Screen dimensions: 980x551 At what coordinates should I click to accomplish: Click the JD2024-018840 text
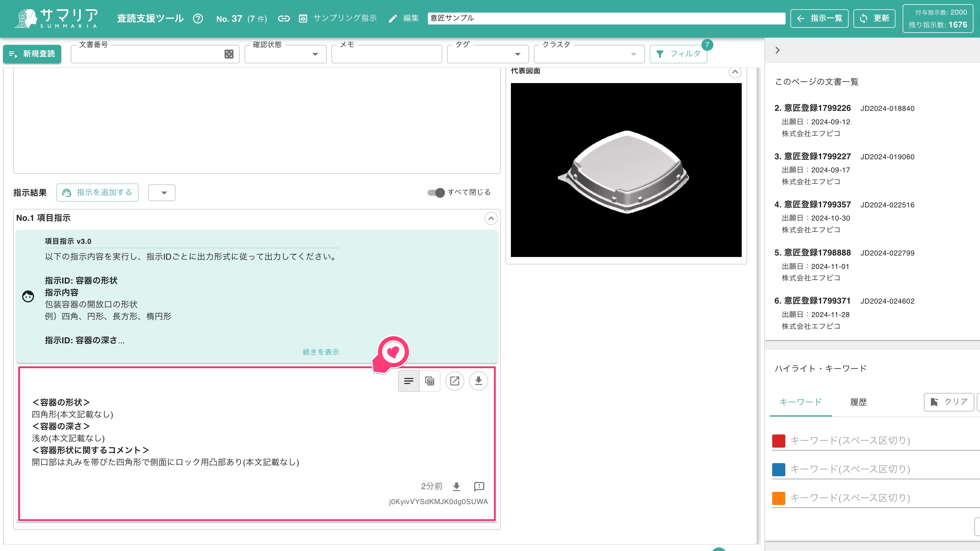[x=887, y=108]
